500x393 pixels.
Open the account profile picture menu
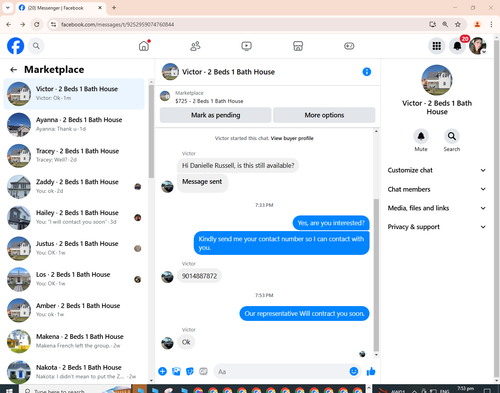click(x=478, y=46)
